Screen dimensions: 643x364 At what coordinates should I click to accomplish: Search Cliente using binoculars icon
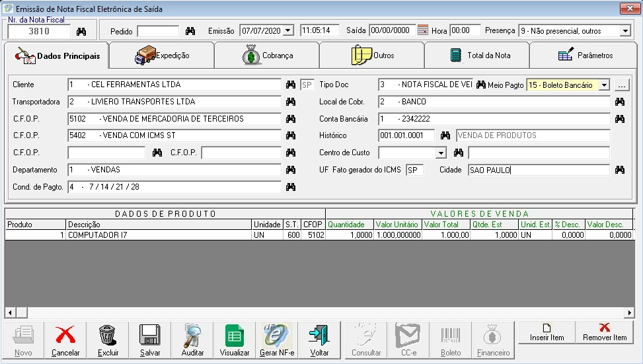pos(291,85)
